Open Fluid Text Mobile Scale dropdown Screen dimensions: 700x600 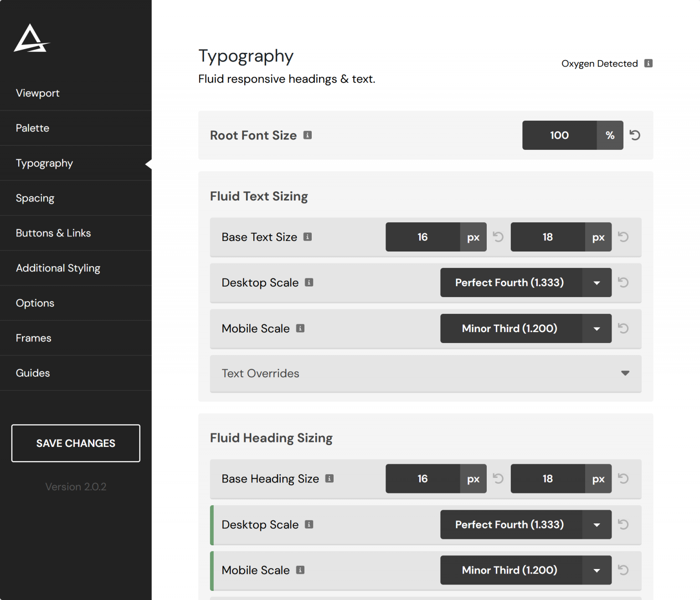click(596, 329)
